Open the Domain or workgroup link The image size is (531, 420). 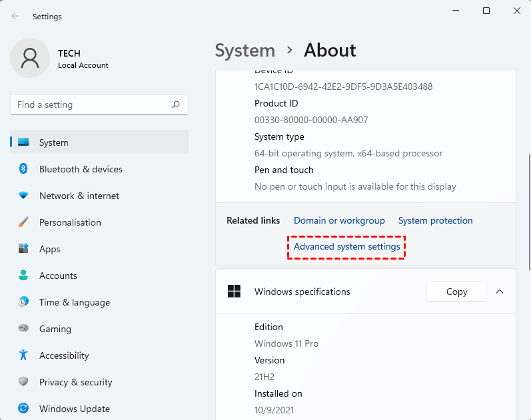pyautogui.click(x=339, y=220)
